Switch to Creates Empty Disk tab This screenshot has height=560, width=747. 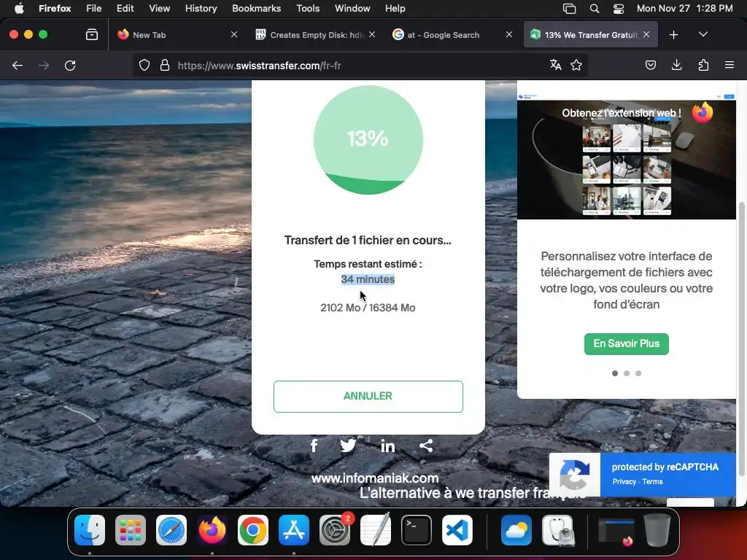pos(315,35)
